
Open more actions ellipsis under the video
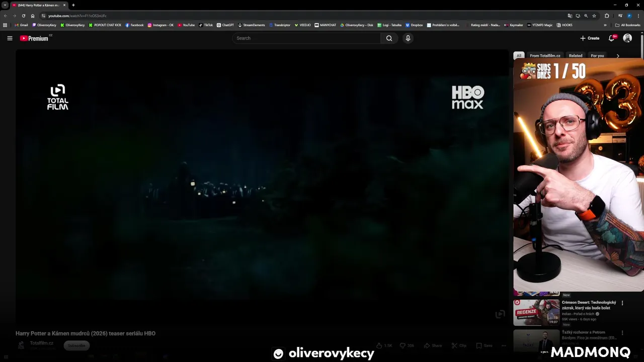pyautogui.click(x=503, y=345)
